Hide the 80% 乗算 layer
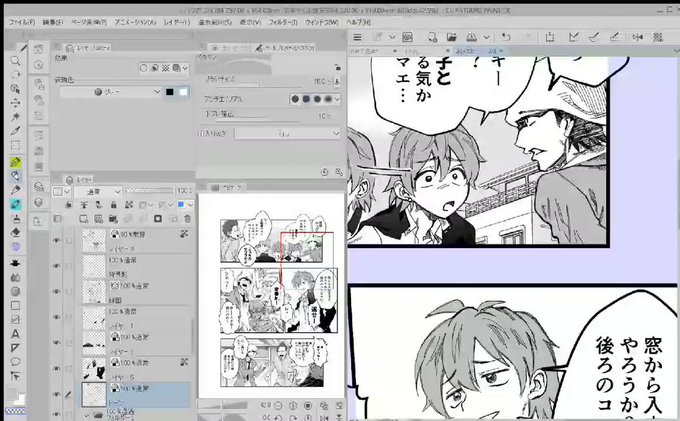 point(56,240)
